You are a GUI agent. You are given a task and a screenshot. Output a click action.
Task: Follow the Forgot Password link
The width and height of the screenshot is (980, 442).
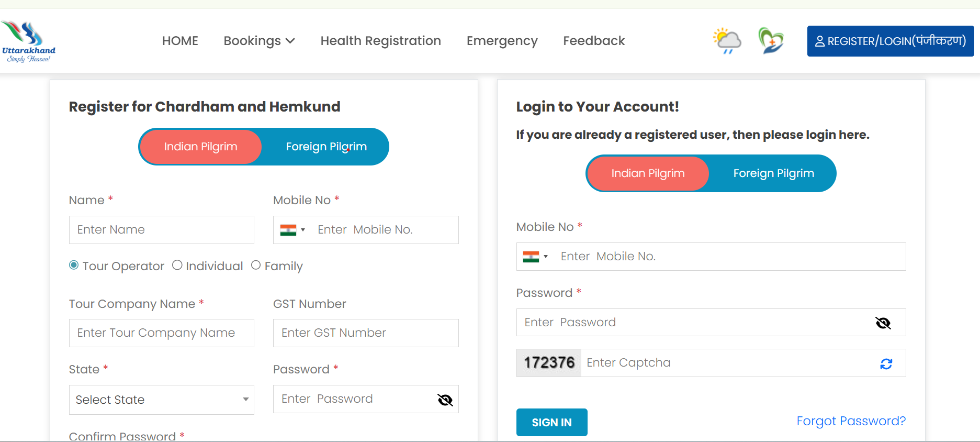point(851,421)
